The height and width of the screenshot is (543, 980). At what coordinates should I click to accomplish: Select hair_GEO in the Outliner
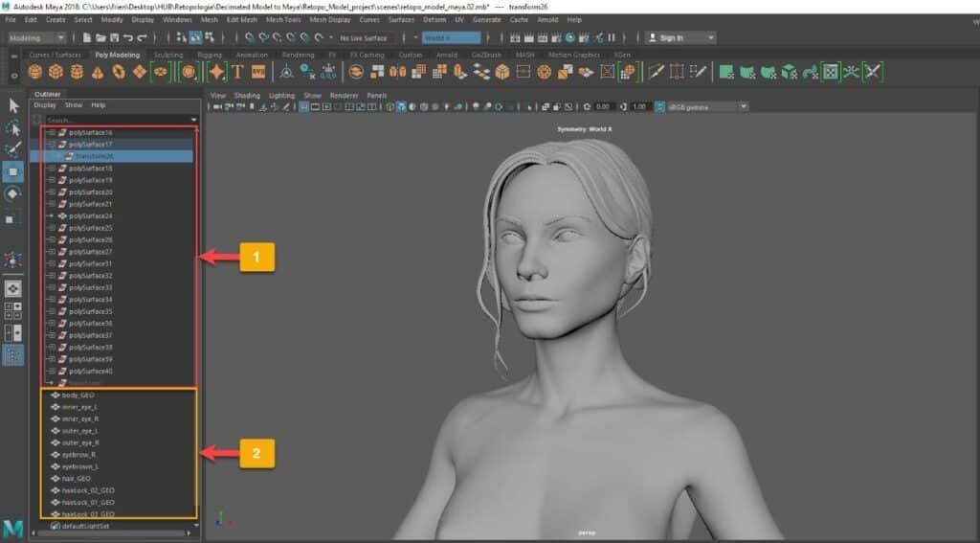76,478
